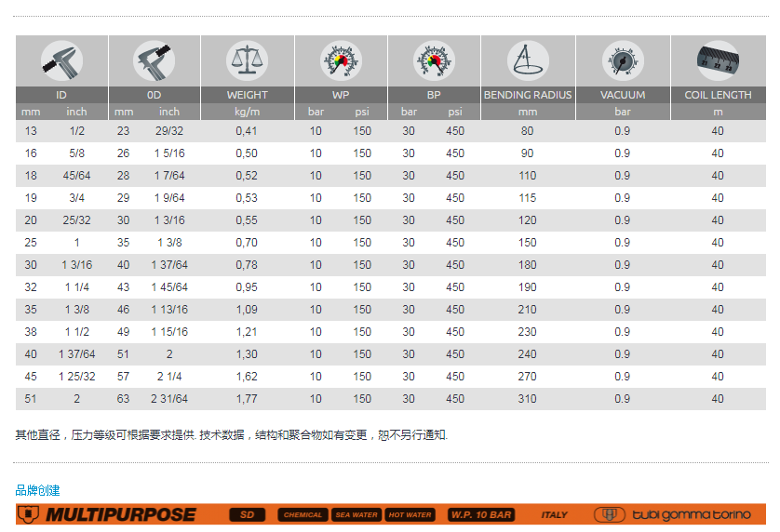
Task: Select weight value 0,70
Action: click(x=247, y=242)
